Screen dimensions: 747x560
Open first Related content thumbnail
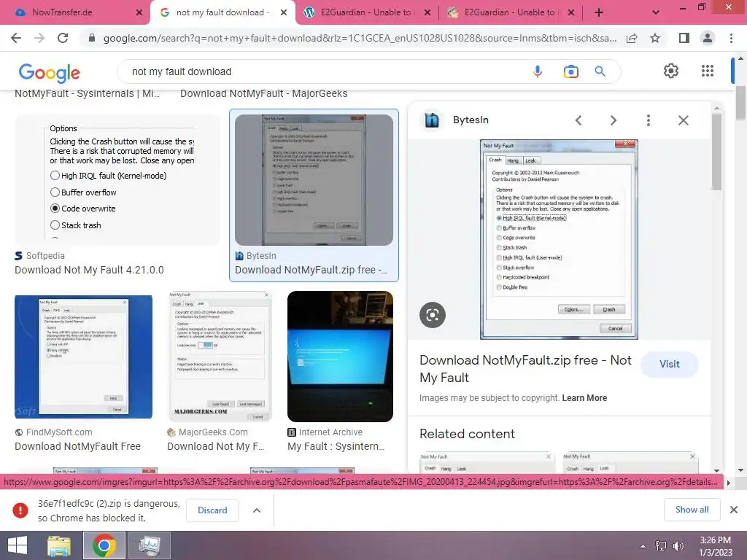[x=487, y=462]
